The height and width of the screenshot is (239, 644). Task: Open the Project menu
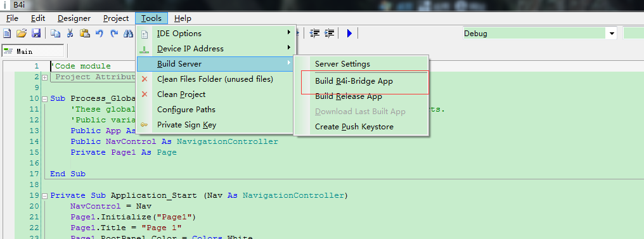point(116,18)
